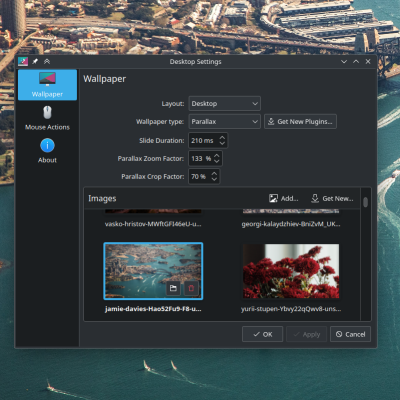Click the Images list scrollbar handle
The height and width of the screenshot is (400, 400).
pos(366,202)
